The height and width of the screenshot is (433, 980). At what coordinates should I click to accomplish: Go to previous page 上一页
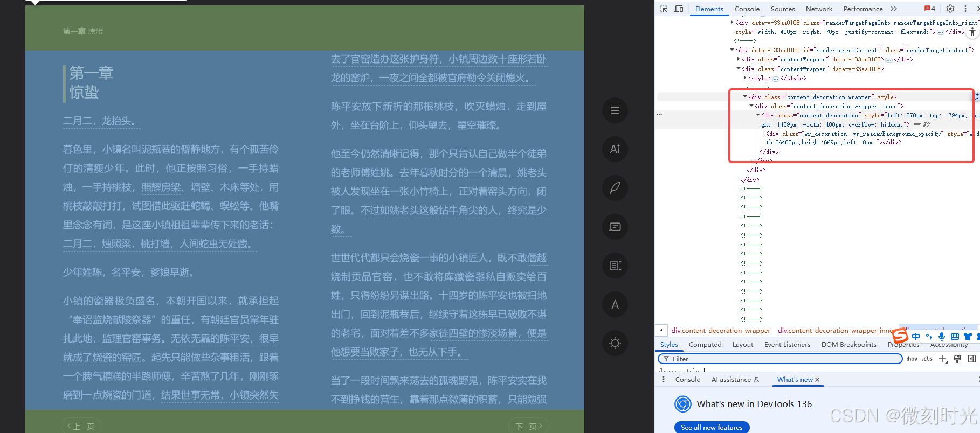[81, 426]
